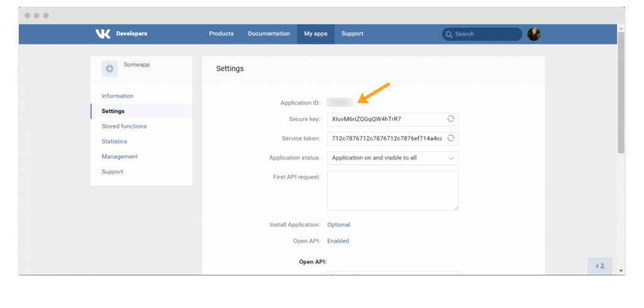
Task: Select the My apps tab
Action: click(316, 34)
